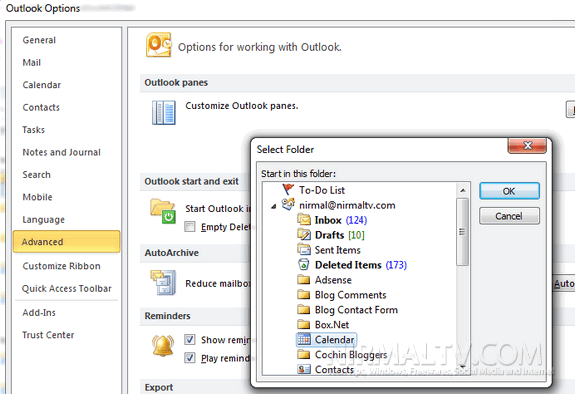The image size is (575, 394).
Task: Click the AutoArchive cabinet icon
Action: (163, 282)
